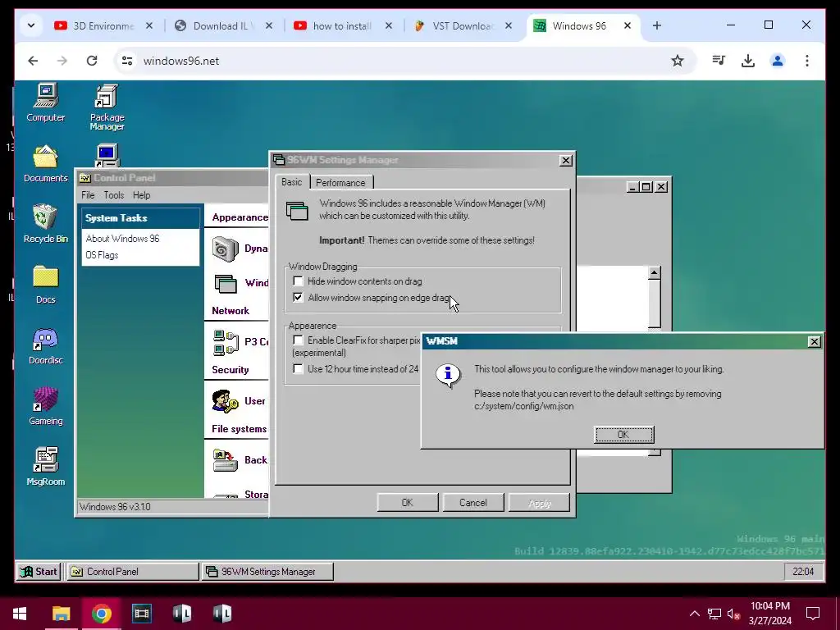Toggle Use 12 hour time checkbox

click(x=299, y=368)
